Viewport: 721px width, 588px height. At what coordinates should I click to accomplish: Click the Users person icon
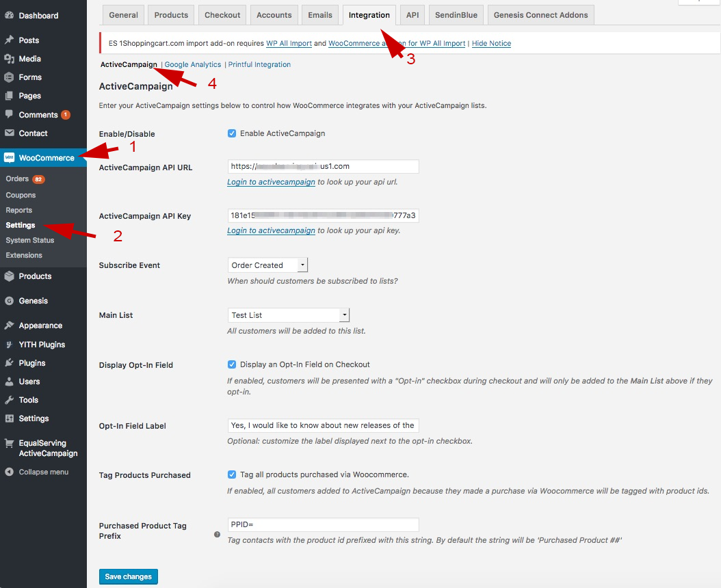pyautogui.click(x=9, y=381)
